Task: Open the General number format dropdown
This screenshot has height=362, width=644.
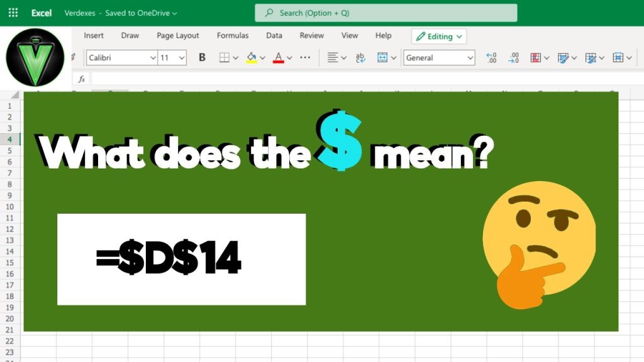Action: [470, 58]
